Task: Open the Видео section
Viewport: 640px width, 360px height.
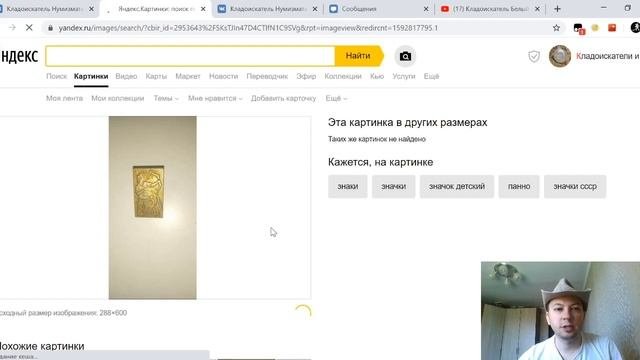Action: click(x=126, y=76)
